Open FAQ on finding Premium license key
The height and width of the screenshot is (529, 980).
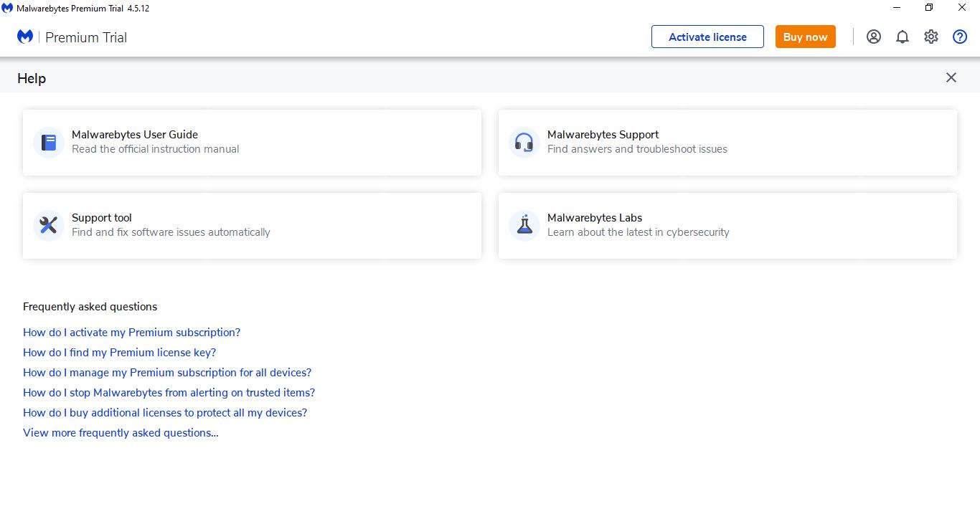tap(120, 353)
